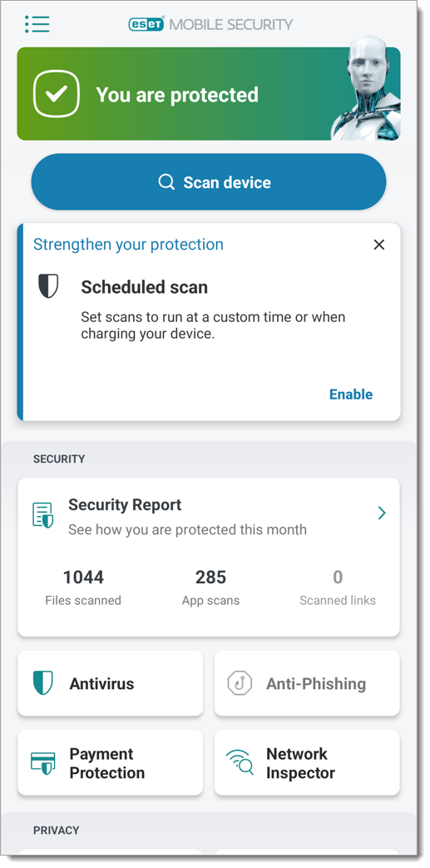
Task: Open the Antivirus tile
Action: [x=110, y=683]
